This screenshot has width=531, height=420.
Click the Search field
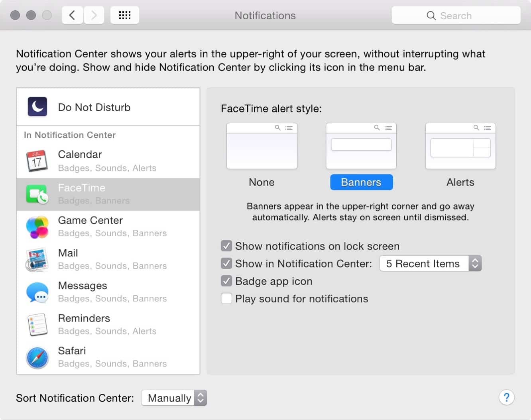point(456,16)
